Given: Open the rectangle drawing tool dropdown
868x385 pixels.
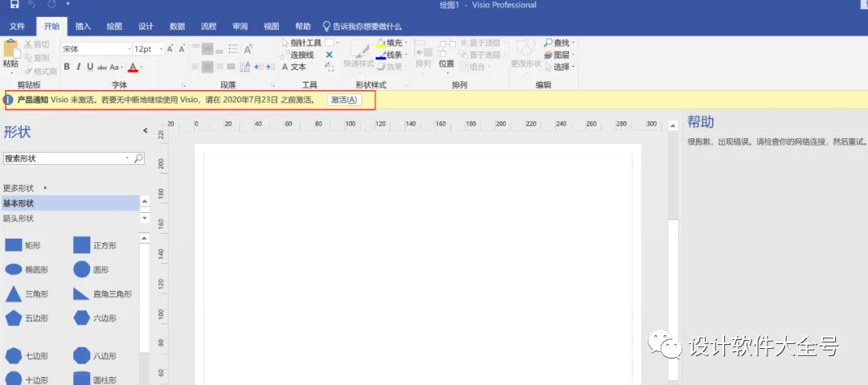Looking at the screenshot, I should click(338, 43).
